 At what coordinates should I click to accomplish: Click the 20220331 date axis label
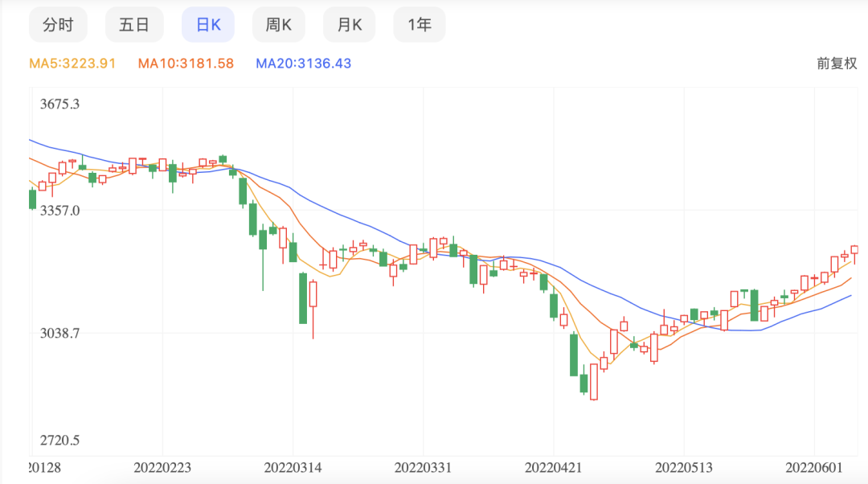tap(423, 468)
